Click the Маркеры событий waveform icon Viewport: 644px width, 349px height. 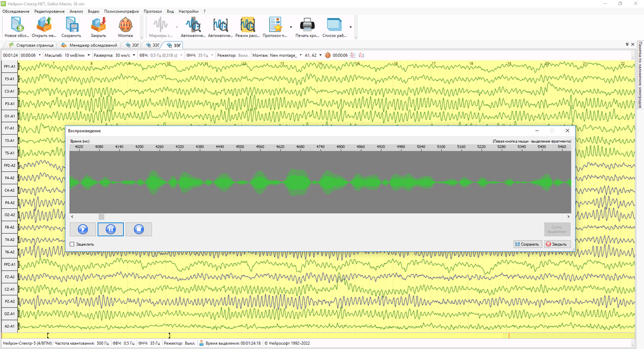[x=162, y=25]
